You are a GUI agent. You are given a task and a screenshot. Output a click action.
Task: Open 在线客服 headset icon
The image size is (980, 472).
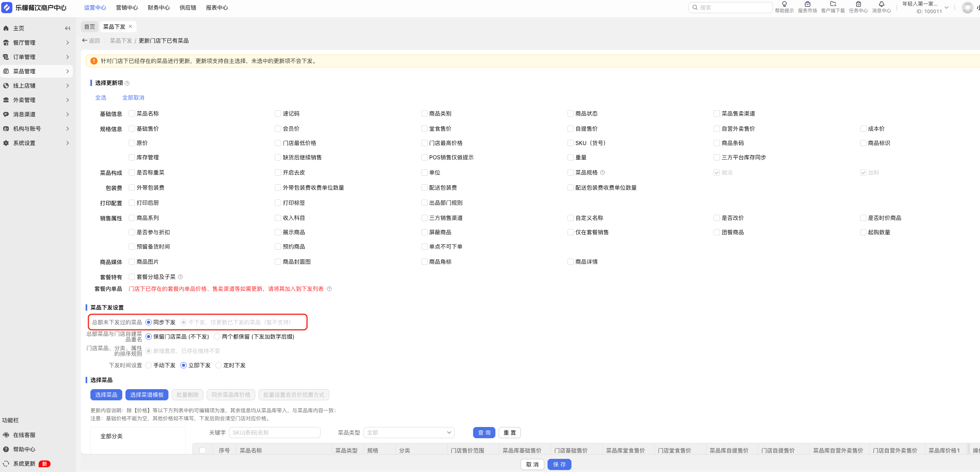point(6,435)
